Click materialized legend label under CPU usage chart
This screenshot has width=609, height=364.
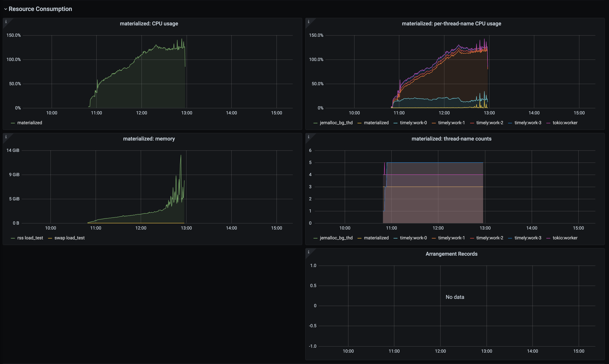30,123
